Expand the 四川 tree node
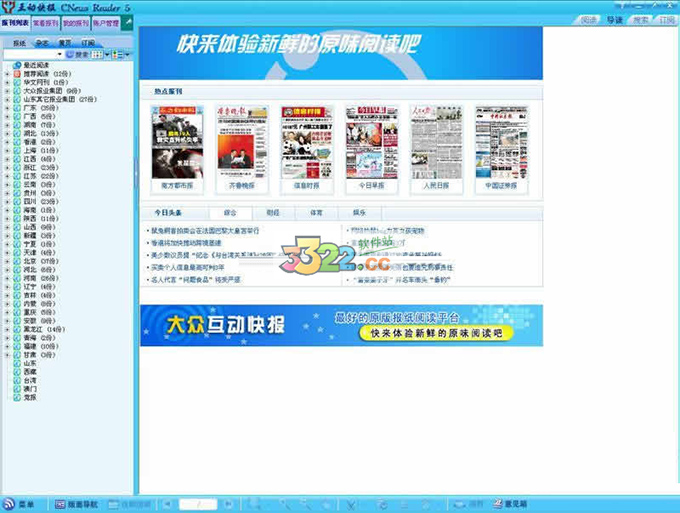The height and width of the screenshot is (513, 680). [x=7, y=202]
